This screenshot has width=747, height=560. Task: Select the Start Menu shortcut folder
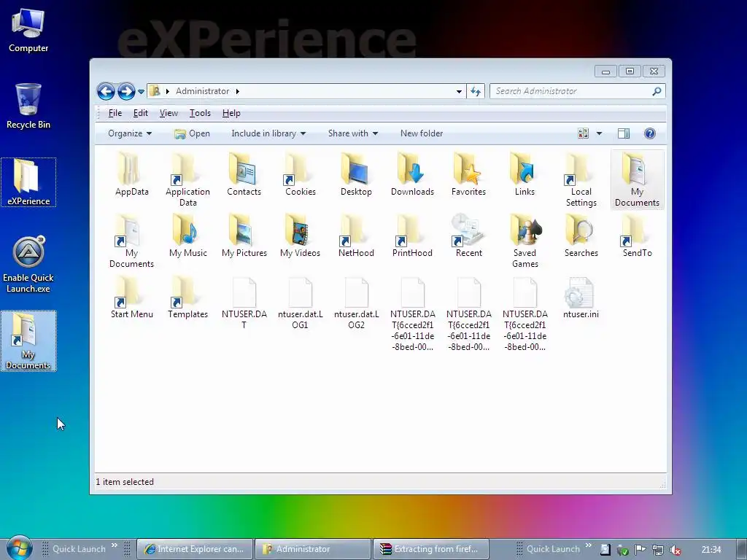[131, 297]
